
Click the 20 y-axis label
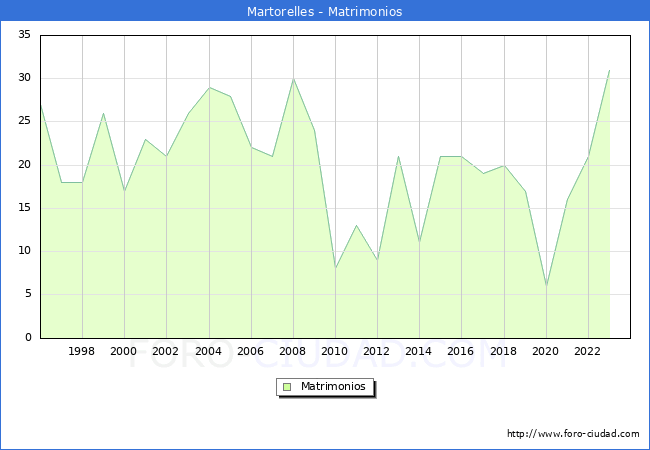(24, 165)
